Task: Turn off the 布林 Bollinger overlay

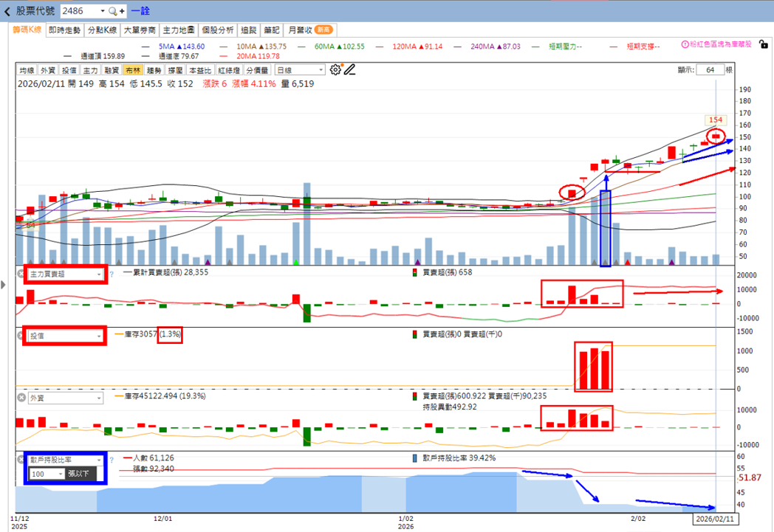Action: (133, 70)
